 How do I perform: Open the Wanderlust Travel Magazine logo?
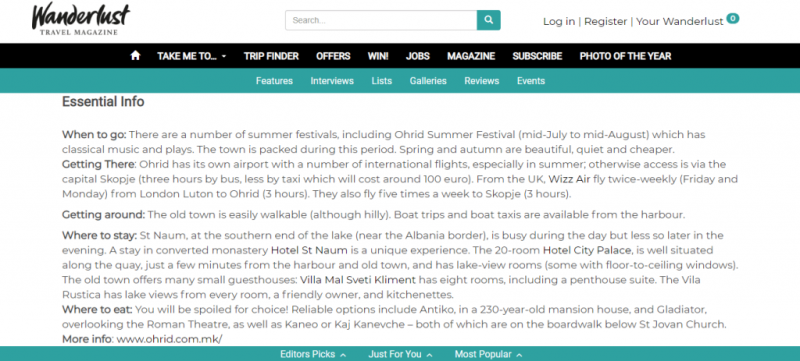(81, 19)
